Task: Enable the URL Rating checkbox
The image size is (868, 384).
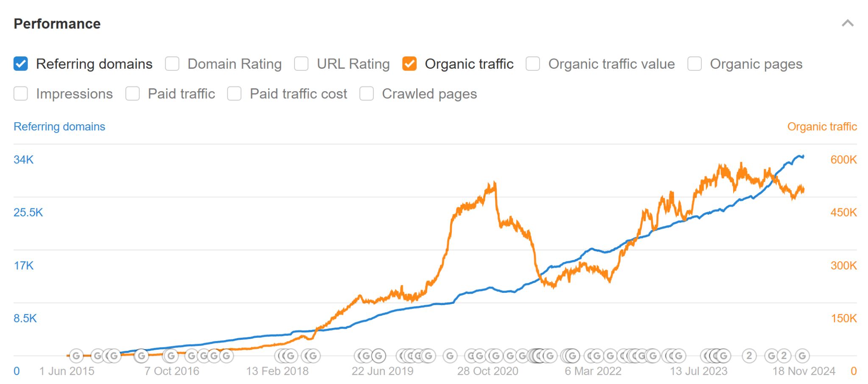Action: [302, 64]
